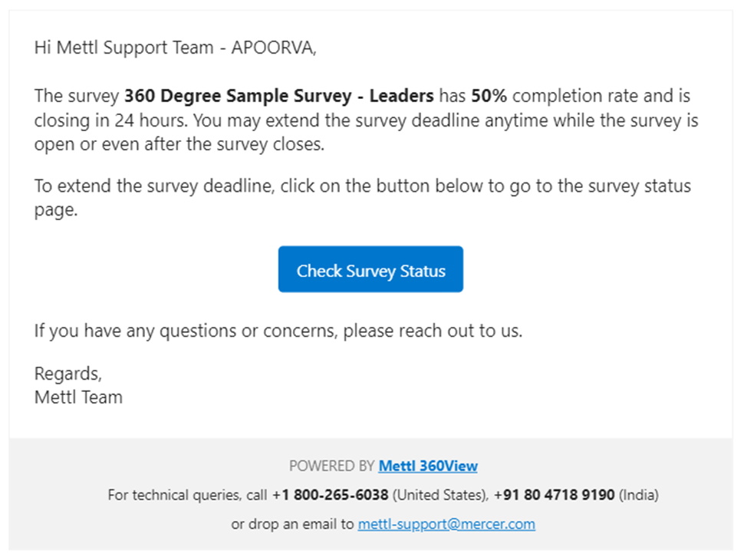Click the Check Survey Status button
The image size is (744, 560).
click(x=370, y=269)
